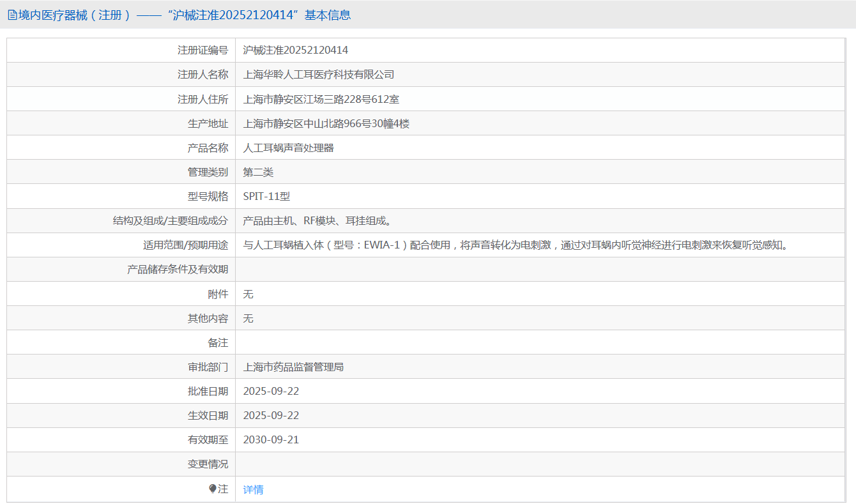The width and height of the screenshot is (856, 504).
Task: Click the model value SPIT-11型
Action: coord(266,196)
